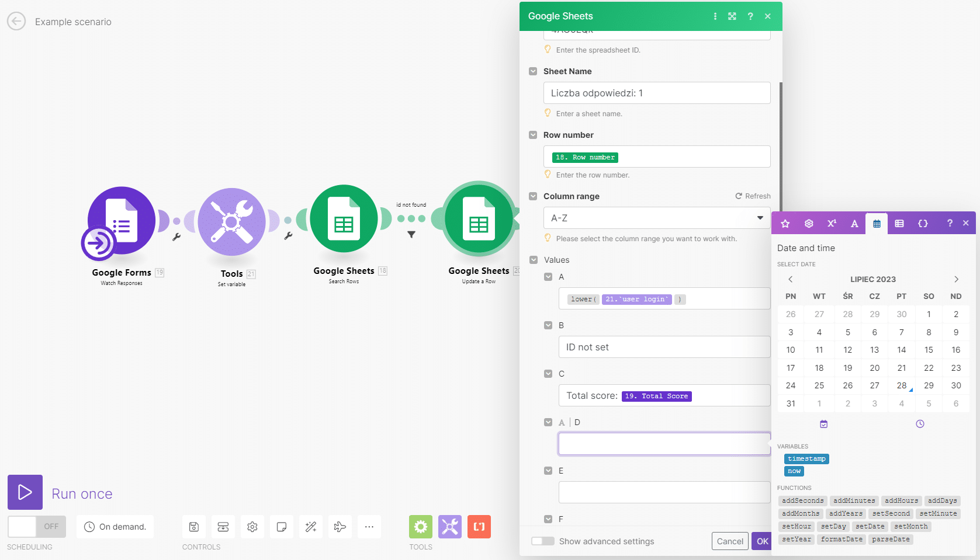Click the filter icon under 'id not found'

coord(411,235)
